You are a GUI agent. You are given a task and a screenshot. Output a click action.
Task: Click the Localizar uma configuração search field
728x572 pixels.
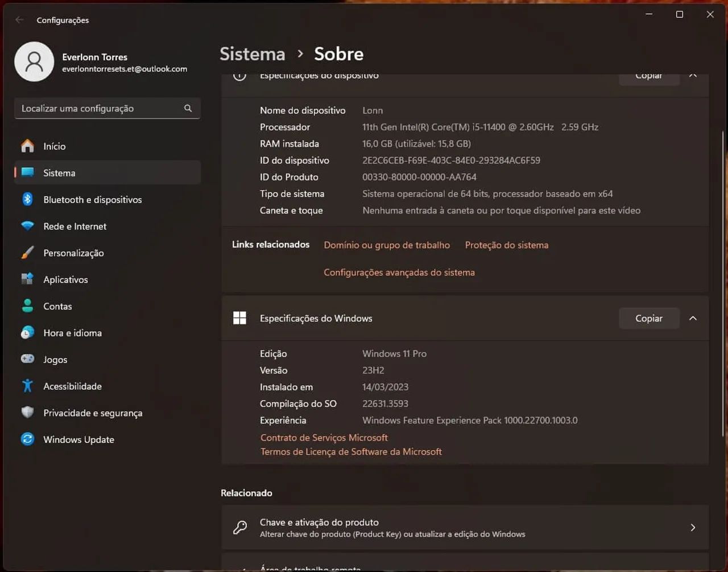[x=107, y=108]
